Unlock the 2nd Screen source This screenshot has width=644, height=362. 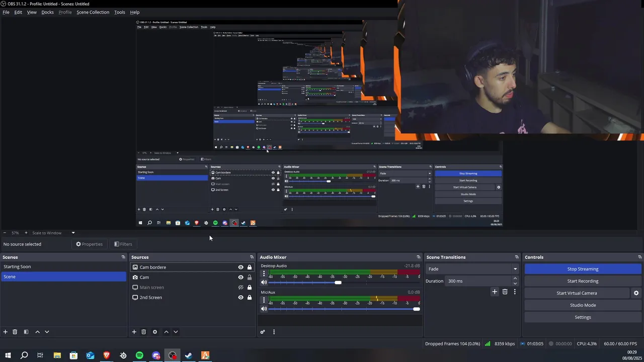point(250,298)
